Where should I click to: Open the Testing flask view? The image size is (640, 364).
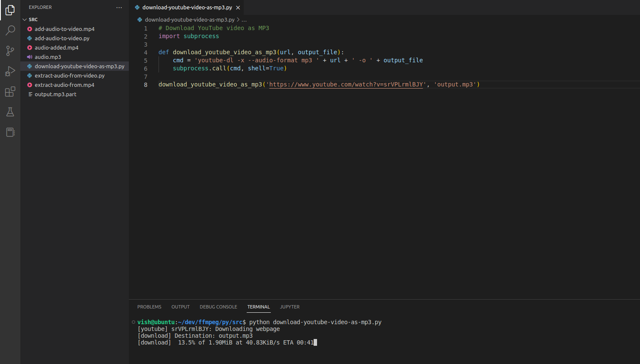pos(10,112)
